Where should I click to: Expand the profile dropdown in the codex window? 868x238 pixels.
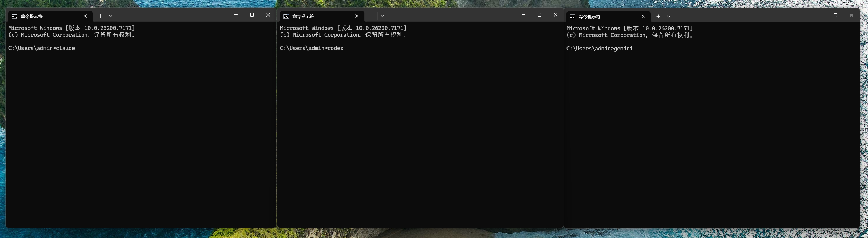(x=382, y=16)
